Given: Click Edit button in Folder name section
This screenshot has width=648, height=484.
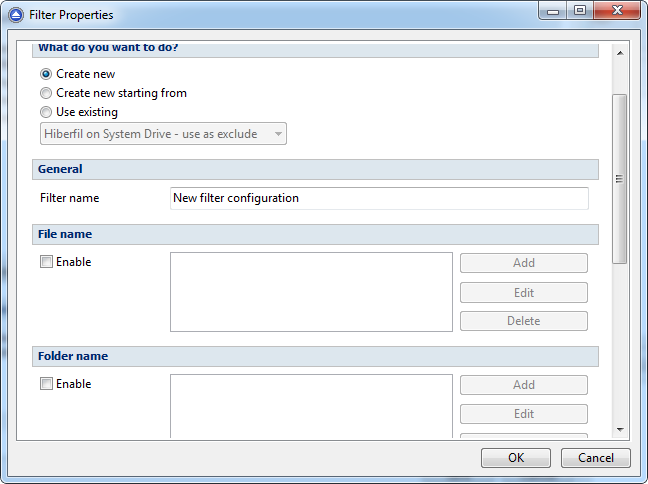Looking at the screenshot, I should pyautogui.click(x=524, y=414).
